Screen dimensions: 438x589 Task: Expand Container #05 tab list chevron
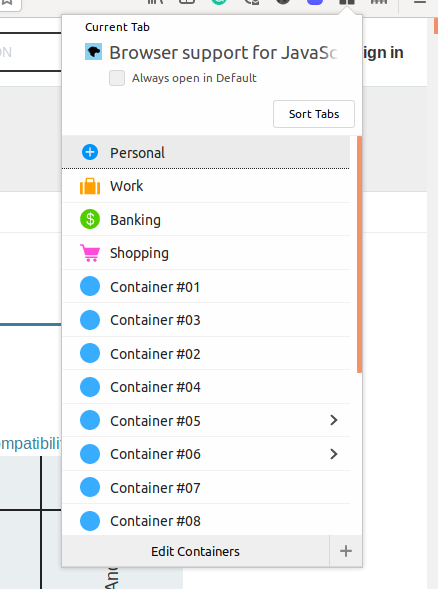[x=334, y=420]
